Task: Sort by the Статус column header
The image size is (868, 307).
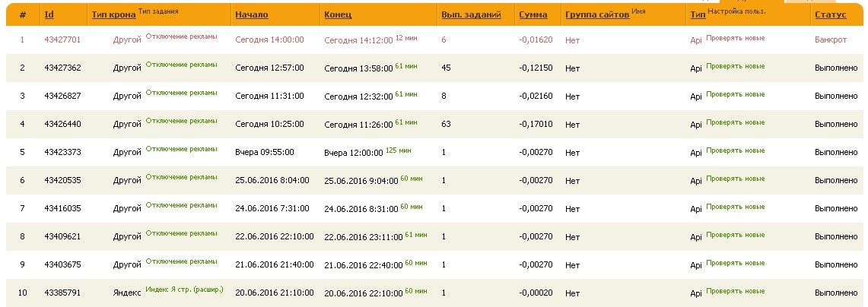Action: (x=831, y=15)
